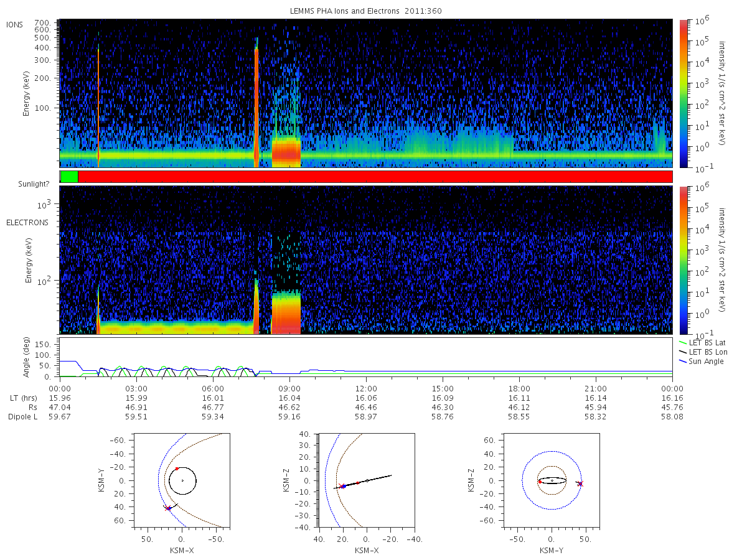Image resolution: width=747 pixels, height=560 pixels.
Task: Click the IONS panel label
Action: (x=15, y=24)
